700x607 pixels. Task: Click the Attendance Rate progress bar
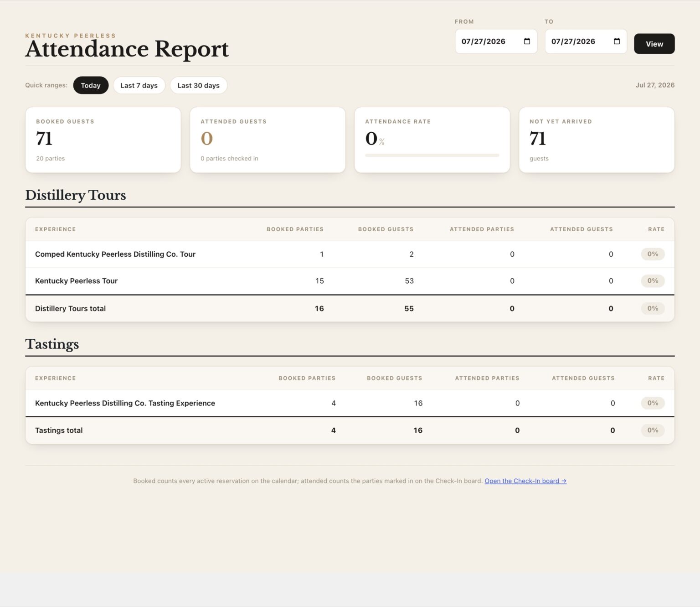432,155
